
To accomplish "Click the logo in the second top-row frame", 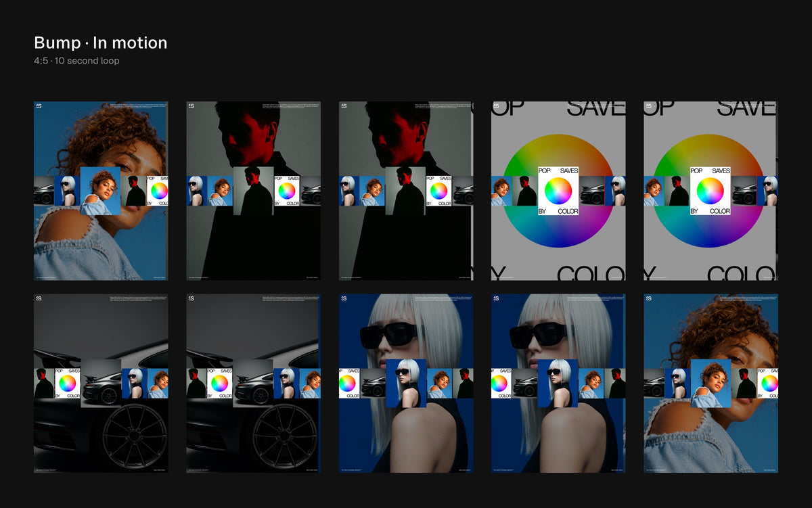I will click(191, 106).
